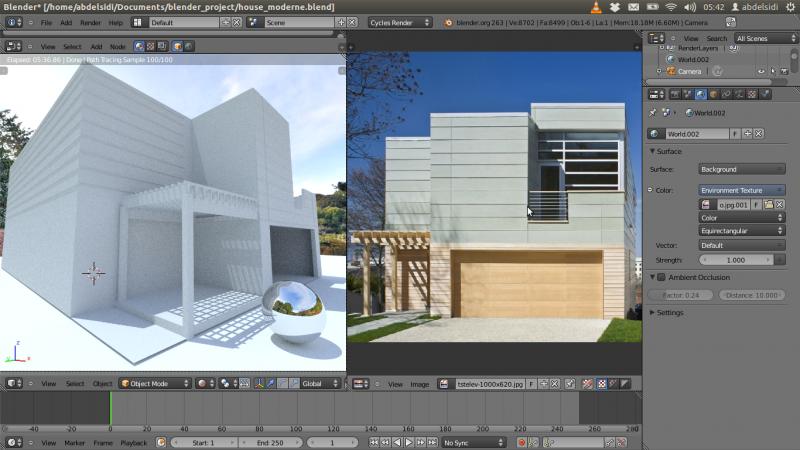Toggle Camera selectability arrow in outliner
800x450 pixels.
pyautogui.click(x=773, y=71)
